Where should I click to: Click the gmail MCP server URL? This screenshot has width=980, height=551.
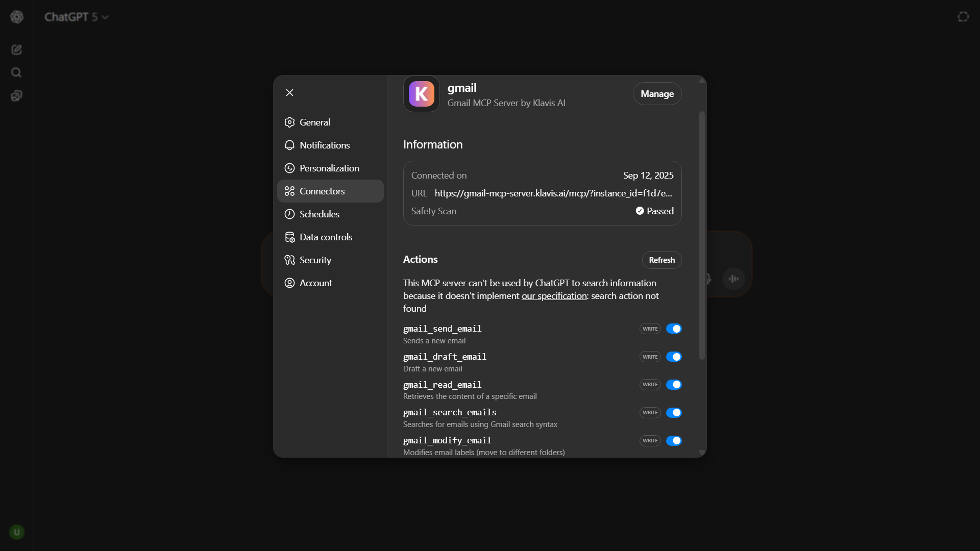(553, 193)
